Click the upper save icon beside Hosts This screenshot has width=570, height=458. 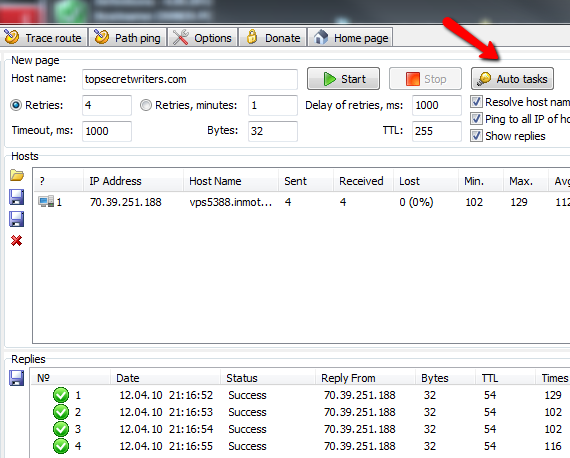pyautogui.click(x=17, y=197)
